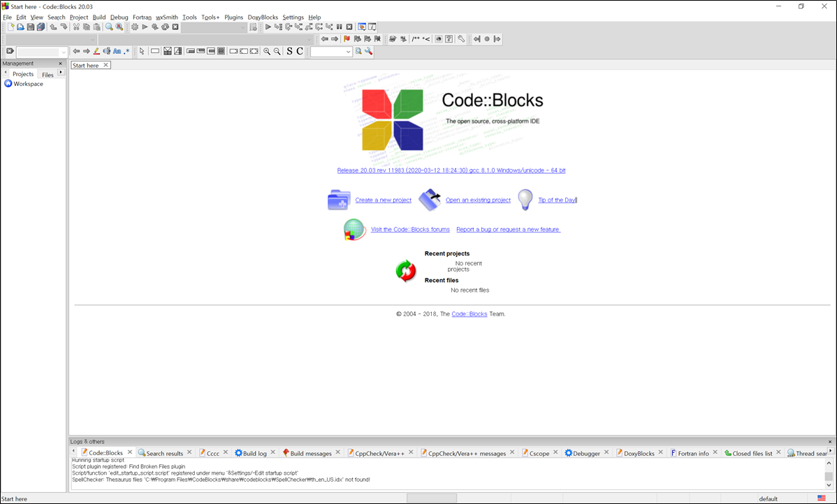
Task: Click the Workspace globe icon
Action: [8, 84]
